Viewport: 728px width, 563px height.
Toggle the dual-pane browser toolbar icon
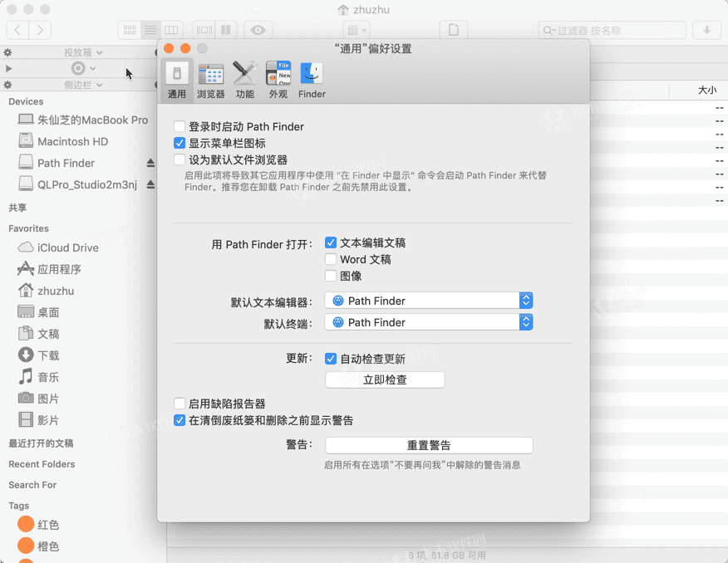[226, 31]
